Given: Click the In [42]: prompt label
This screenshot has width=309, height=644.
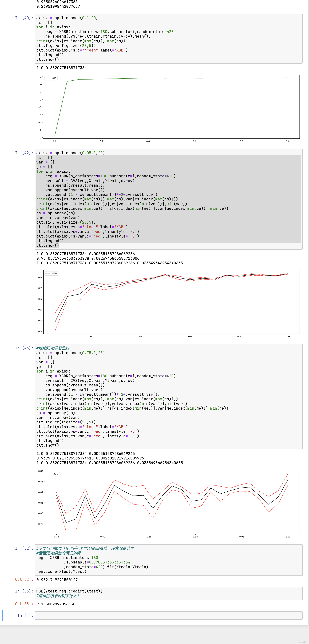Looking at the screenshot, I should (24, 153).
